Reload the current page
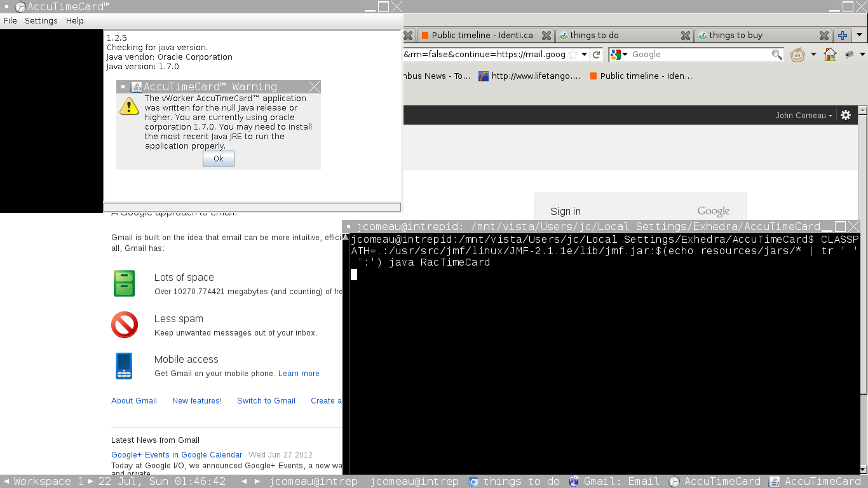Image resolution: width=868 pixels, height=488 pixels. pos(597,55)
